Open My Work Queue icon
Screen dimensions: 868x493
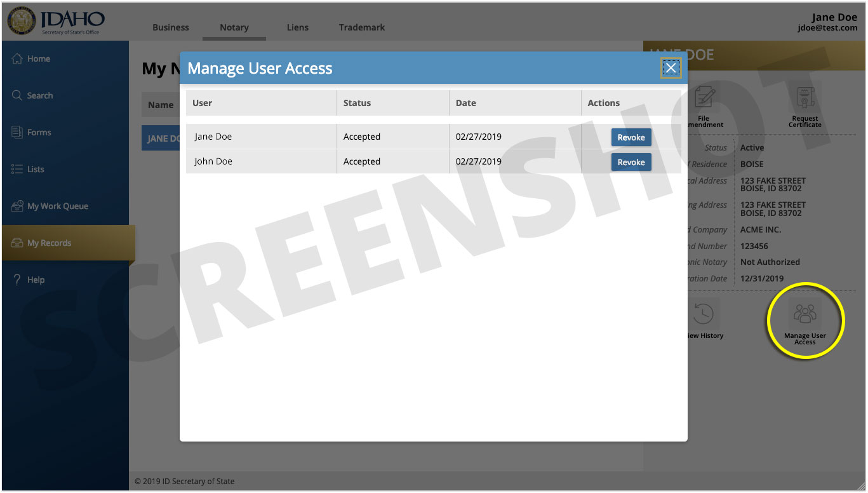coord(17,206)
